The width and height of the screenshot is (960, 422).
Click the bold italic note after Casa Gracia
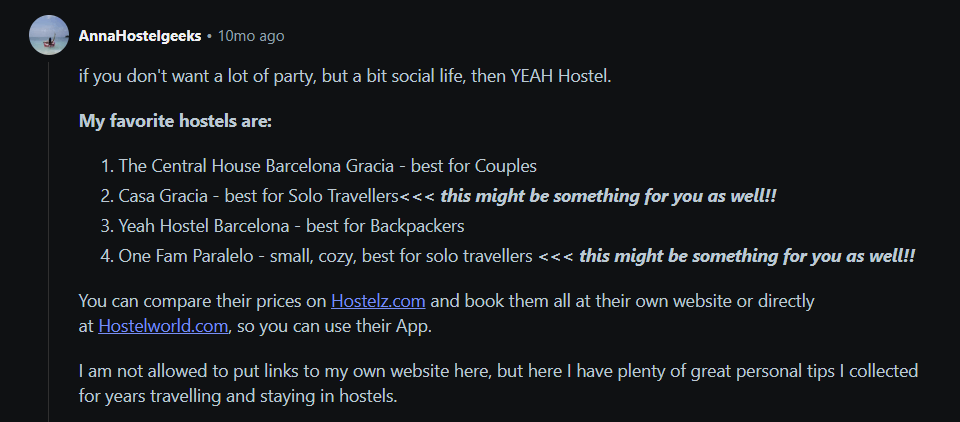(x=608, y=196)
